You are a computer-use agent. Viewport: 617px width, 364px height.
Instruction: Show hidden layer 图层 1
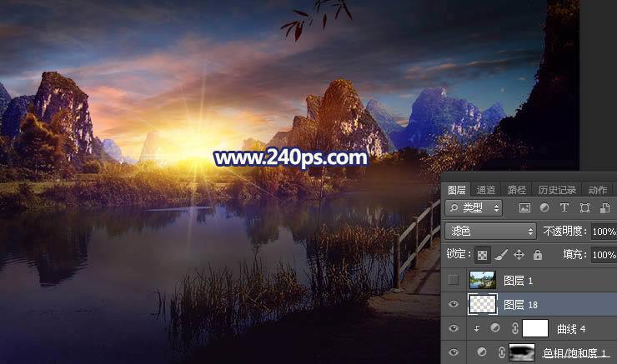click(x=454, y=281)
